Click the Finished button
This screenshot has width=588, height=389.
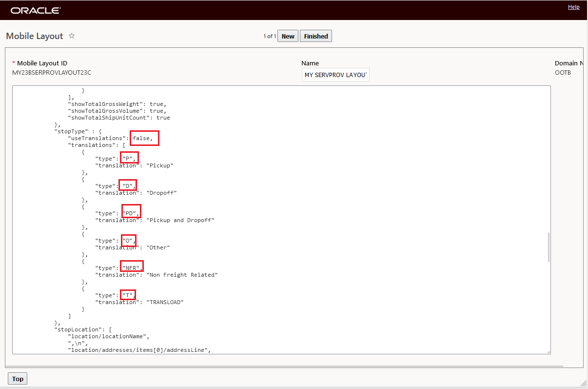click(316, 36)
